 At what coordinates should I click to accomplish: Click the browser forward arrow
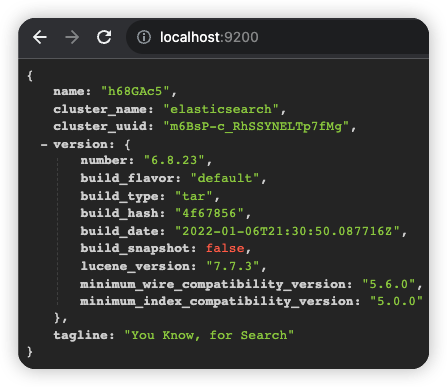(x=72, y=37)
